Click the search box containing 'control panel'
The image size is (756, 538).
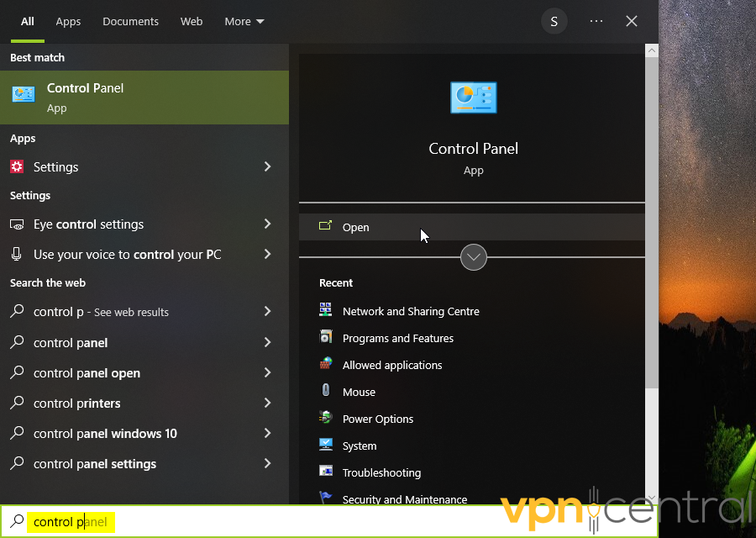(x=328, y=521)
